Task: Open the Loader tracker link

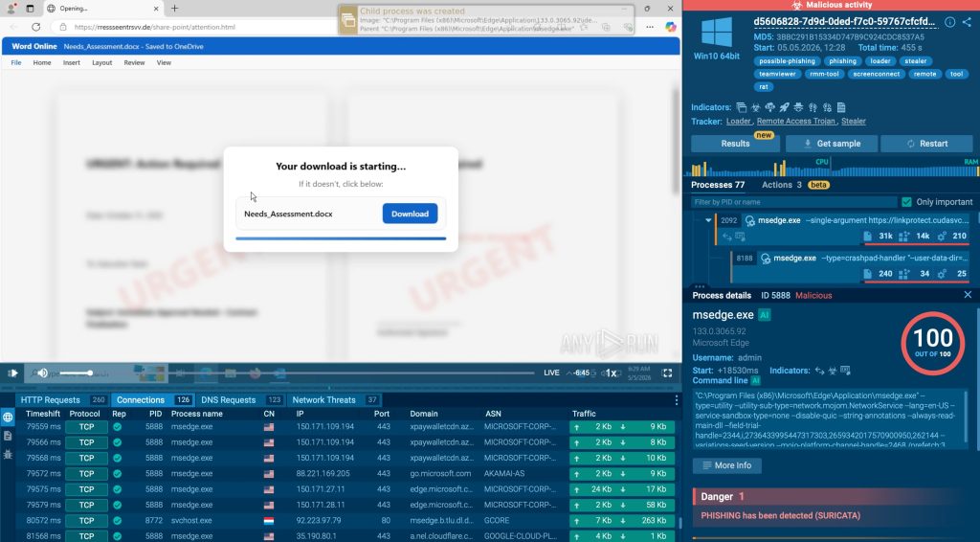Action: tap(738, 122)
